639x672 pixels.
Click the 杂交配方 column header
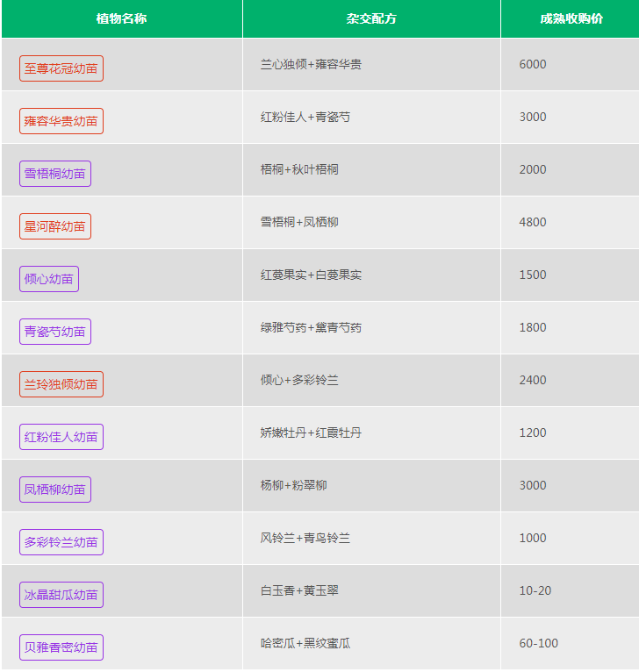pos(371,18)
